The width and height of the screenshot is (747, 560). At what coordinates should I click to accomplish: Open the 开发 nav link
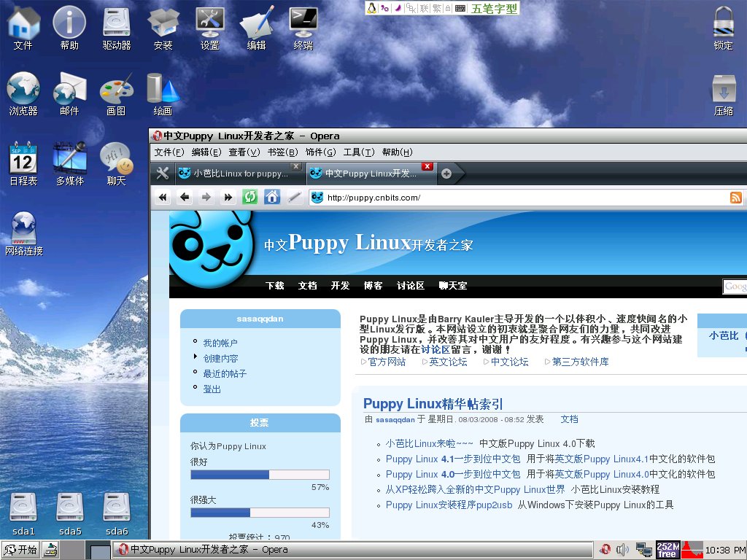340,286
